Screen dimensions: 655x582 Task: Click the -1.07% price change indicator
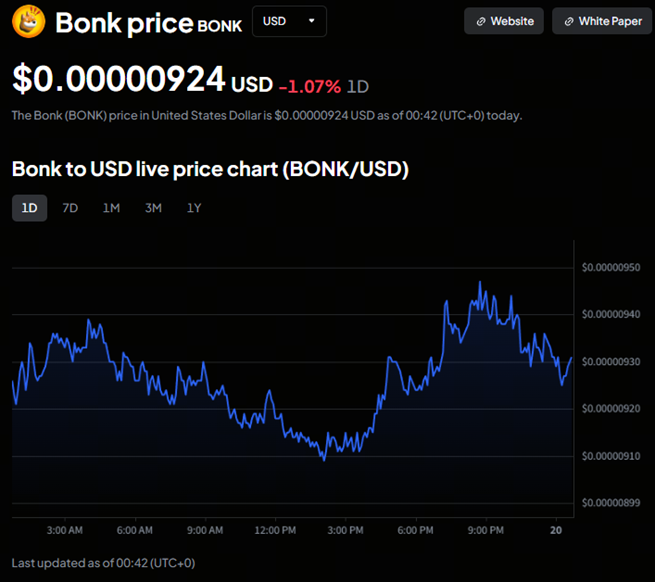point(309,85)
